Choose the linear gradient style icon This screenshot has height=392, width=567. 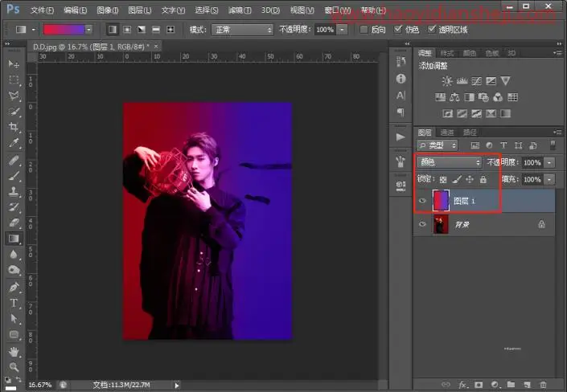[113, 29]
